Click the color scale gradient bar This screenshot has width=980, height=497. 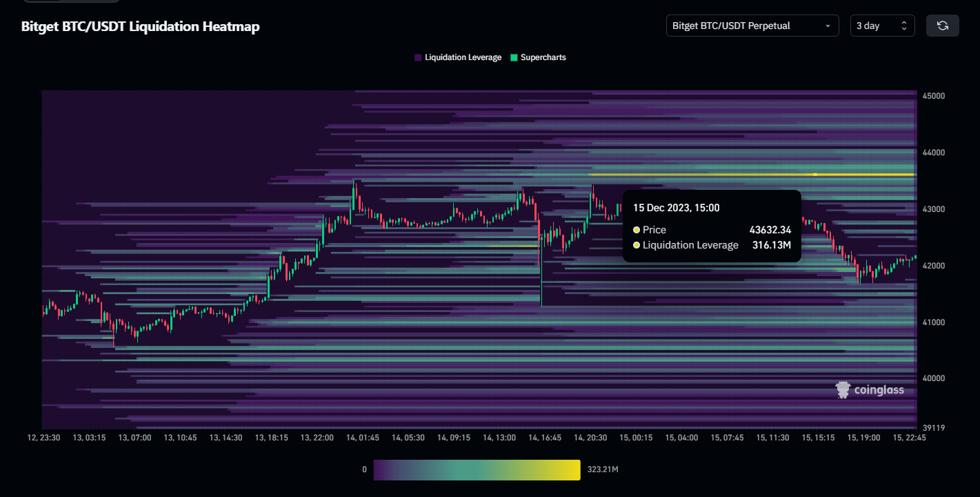tap(477, 469)
